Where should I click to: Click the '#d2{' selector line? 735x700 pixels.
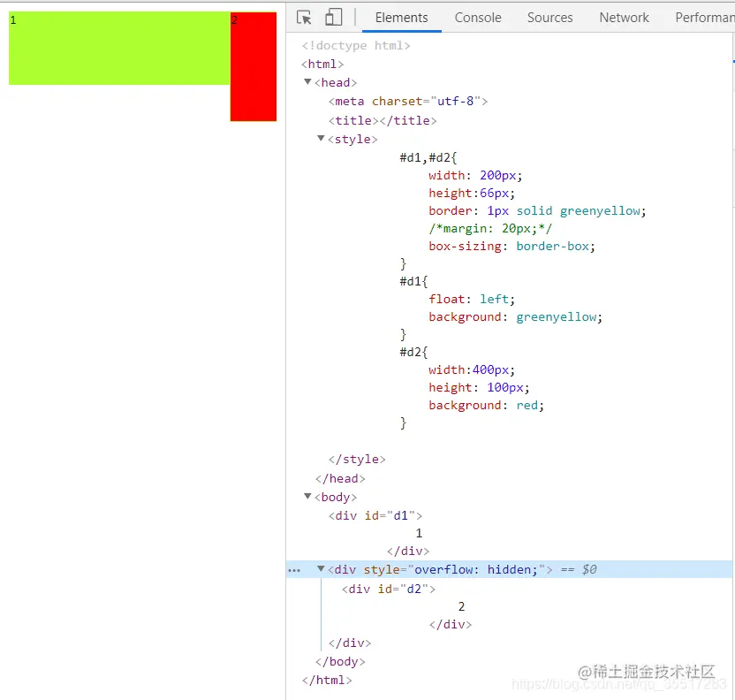click(413, 352)
